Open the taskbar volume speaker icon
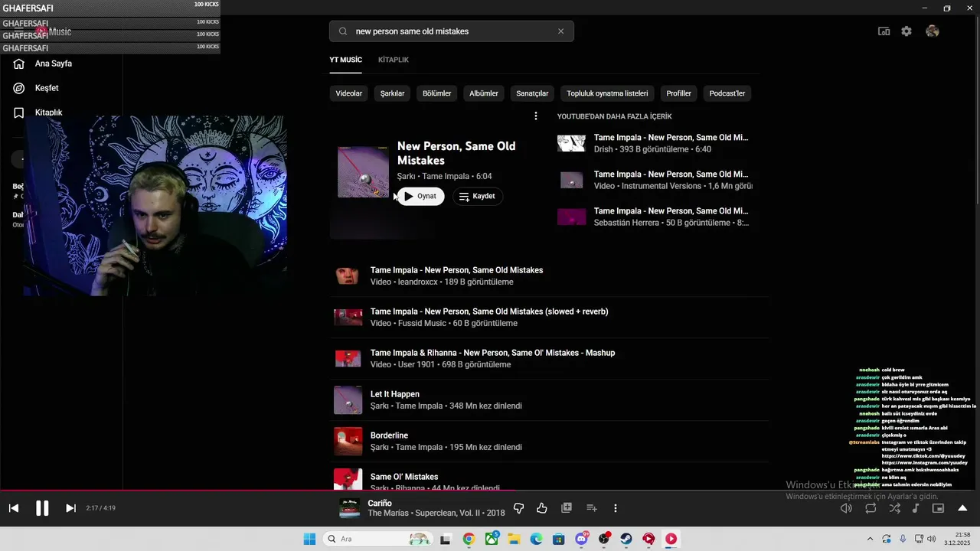The height and width of the screenshot is (551, 980). pos(931,539)
